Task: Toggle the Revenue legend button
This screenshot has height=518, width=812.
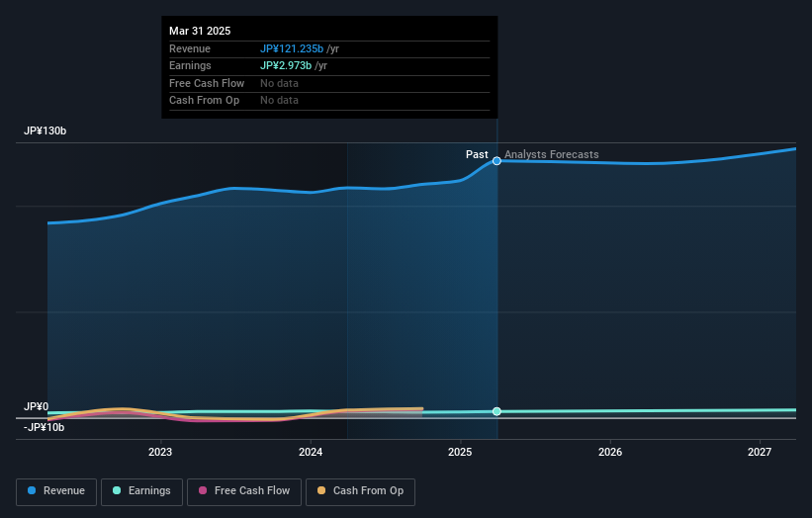Action: click(56, 491)
